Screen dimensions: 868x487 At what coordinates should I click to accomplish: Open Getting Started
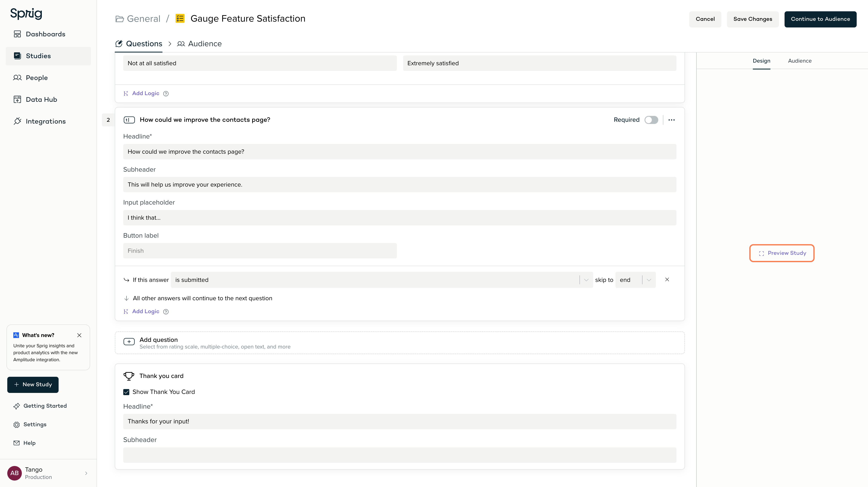pos(40,406)
